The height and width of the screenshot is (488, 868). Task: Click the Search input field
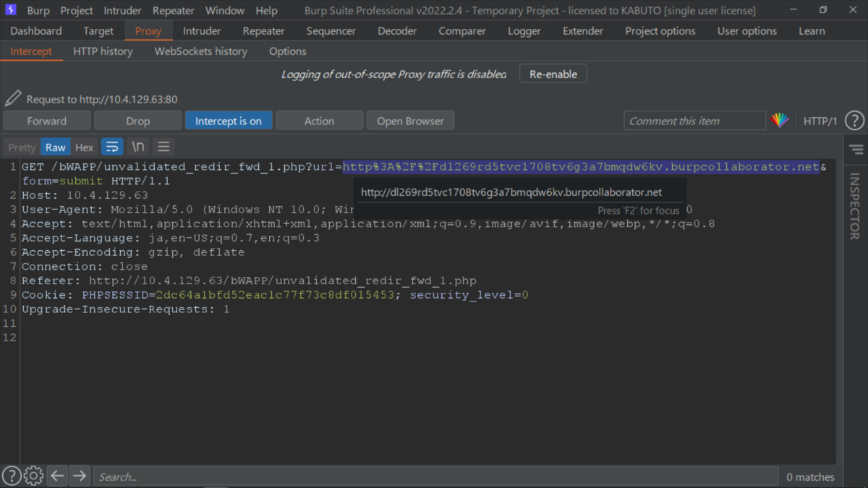(438, 476)
